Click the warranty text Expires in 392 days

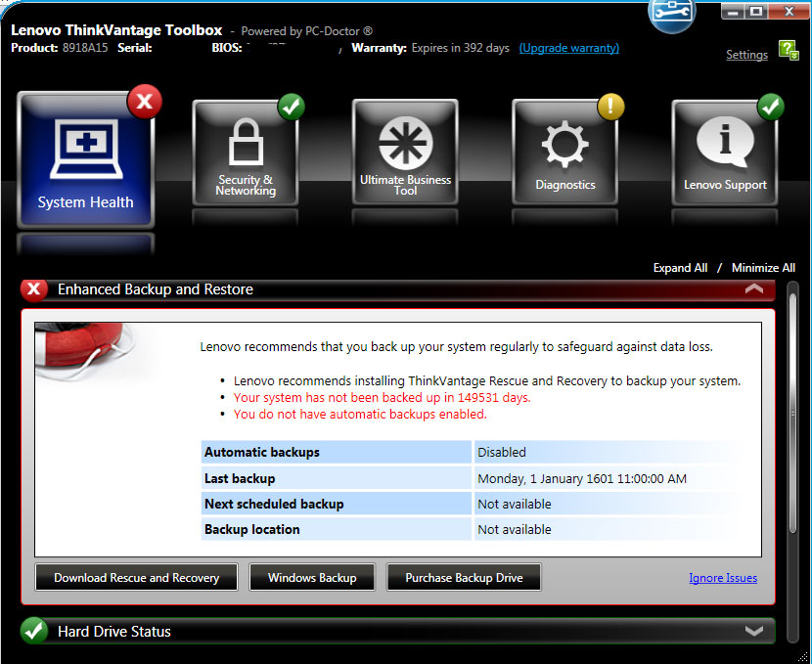461,48
